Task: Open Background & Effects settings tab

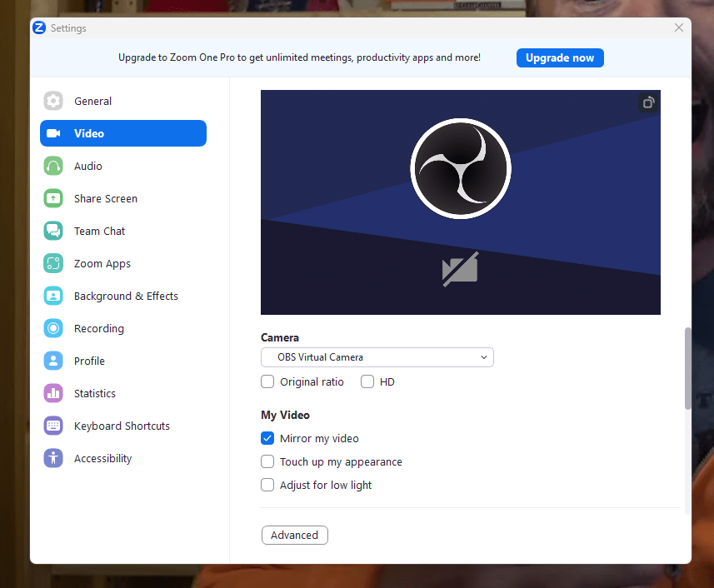Action: pyautogui.click(x=123, y=296)
